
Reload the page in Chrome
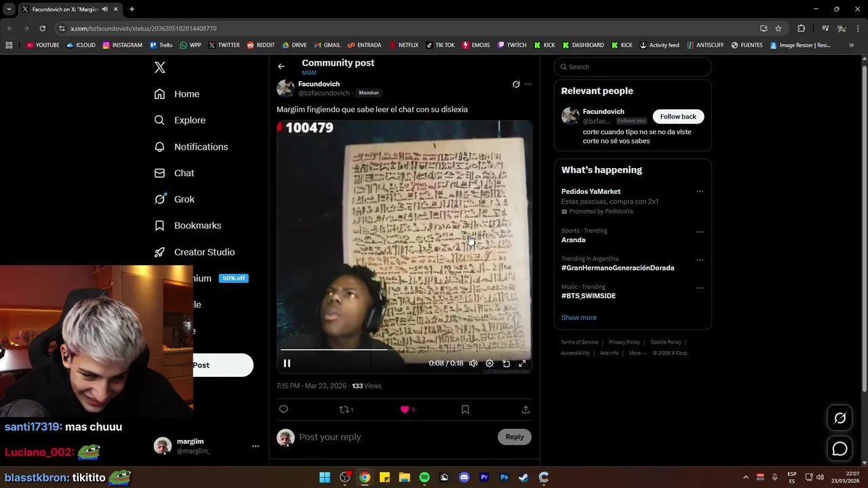[x=42, y=28]
